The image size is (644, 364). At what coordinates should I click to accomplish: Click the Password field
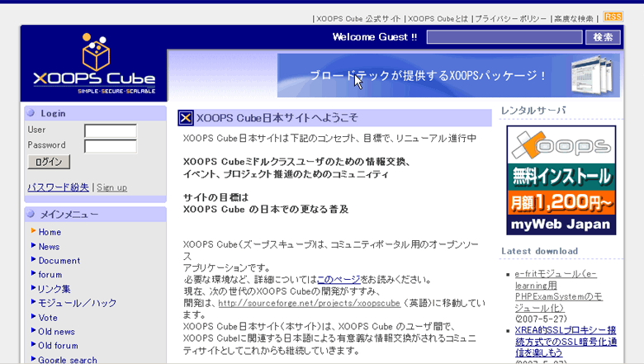click(111, 146)
